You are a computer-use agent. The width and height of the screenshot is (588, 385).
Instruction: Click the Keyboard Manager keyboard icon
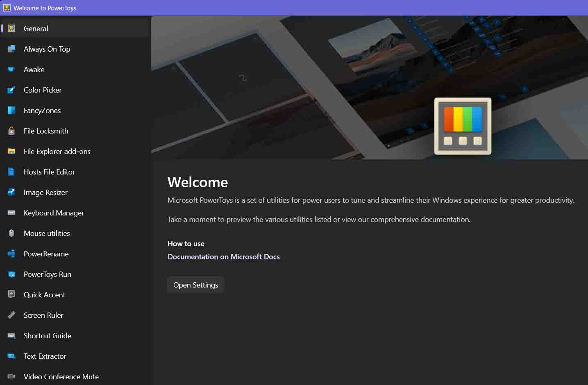tap(11, 213)
